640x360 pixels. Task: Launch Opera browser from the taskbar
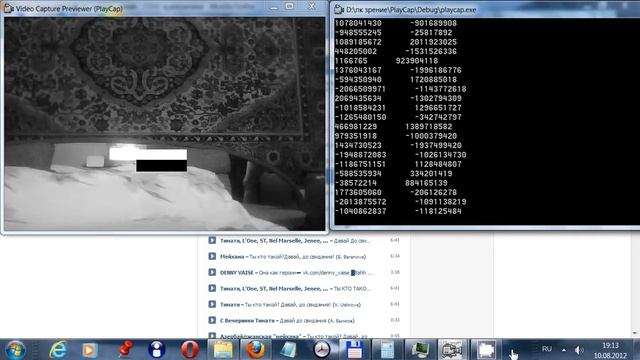tap(189, 350)
